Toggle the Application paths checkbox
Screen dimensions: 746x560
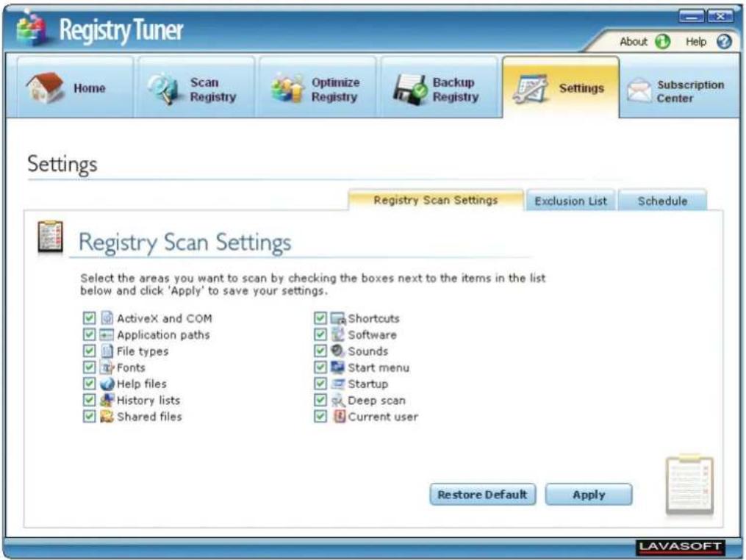click(x=90, y=334)
